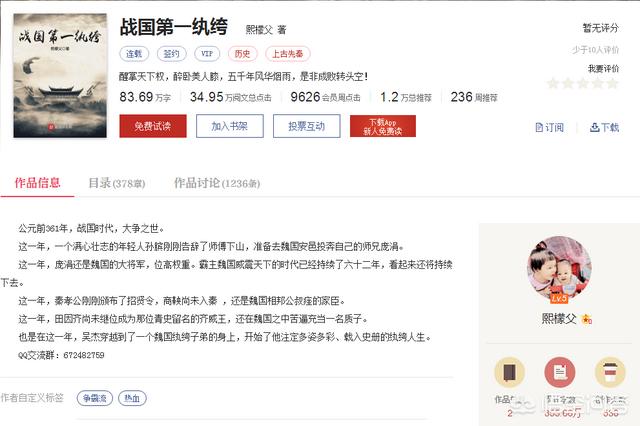The width and height of the screenshot is (640, 426).
Task: Click the coffee cup creation-days icon
Action: click(x=610, y=372)
